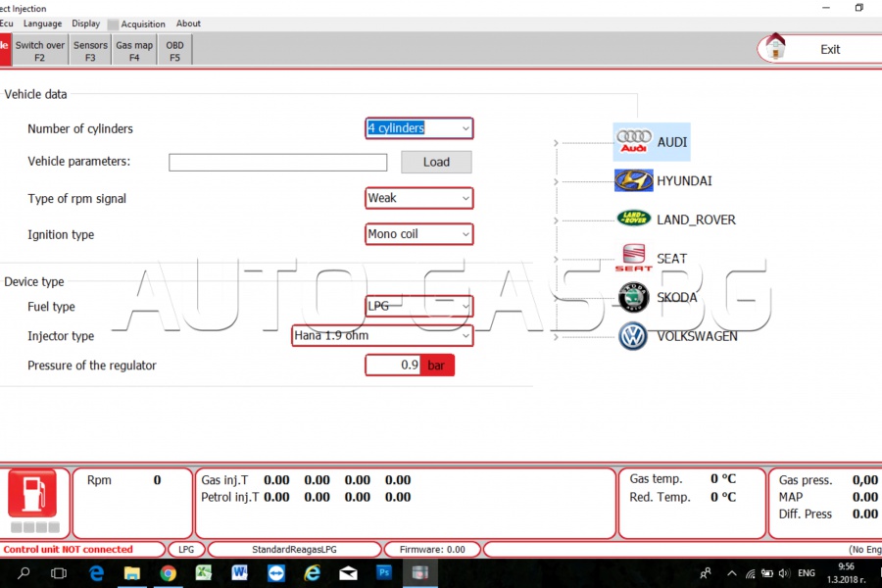Select HYUNDAI in the vehicle tree
The width and height of the screenshot is (882, 588).
point(684,180)
